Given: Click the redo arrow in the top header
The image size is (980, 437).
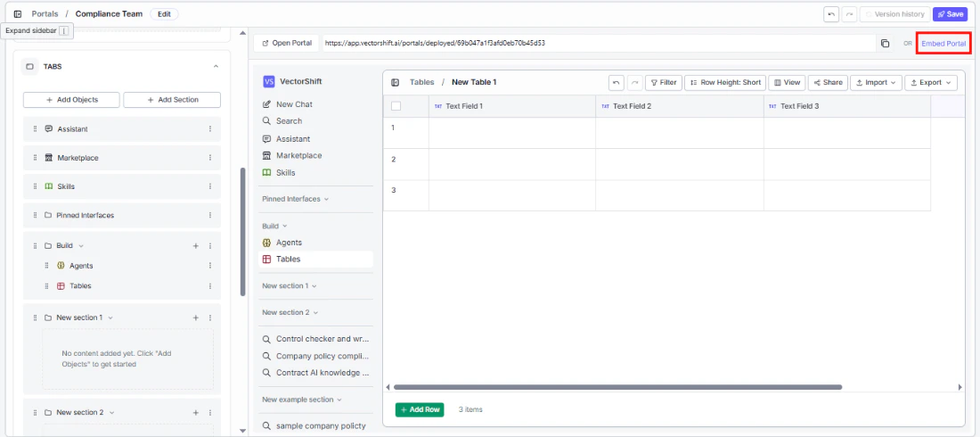Looking at the screenshot, I should click(x=849, y=13).
